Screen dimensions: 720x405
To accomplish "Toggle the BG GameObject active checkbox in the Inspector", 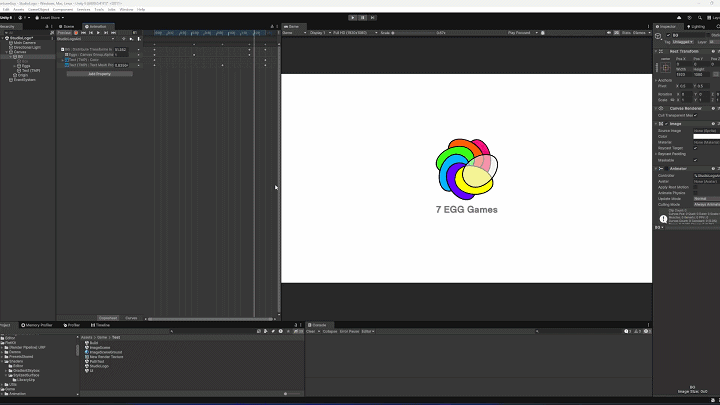I will [669, 35].
